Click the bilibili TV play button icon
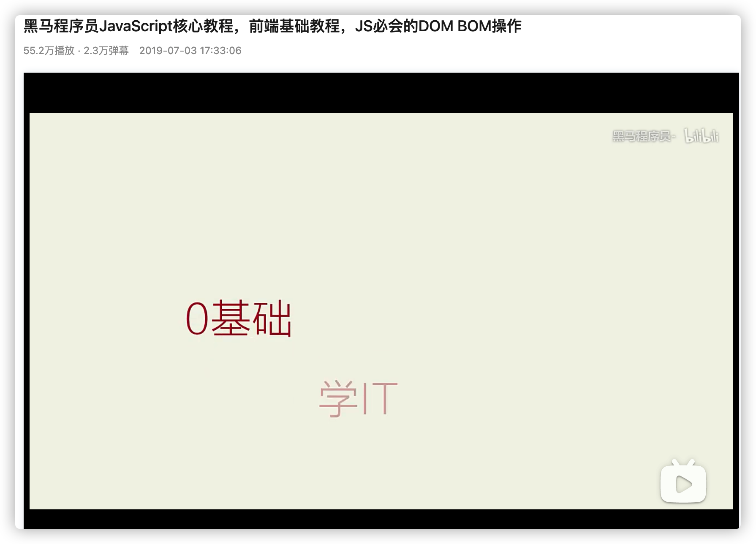The width and height of the screenshot is (756, 544). click(683, 483)
